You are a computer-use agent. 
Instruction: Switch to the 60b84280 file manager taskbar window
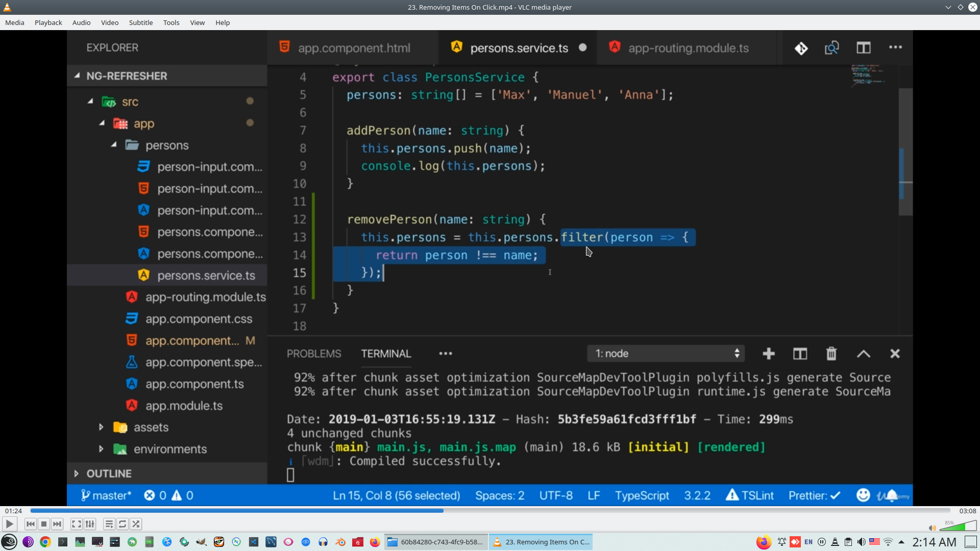(x=436, y=542)
